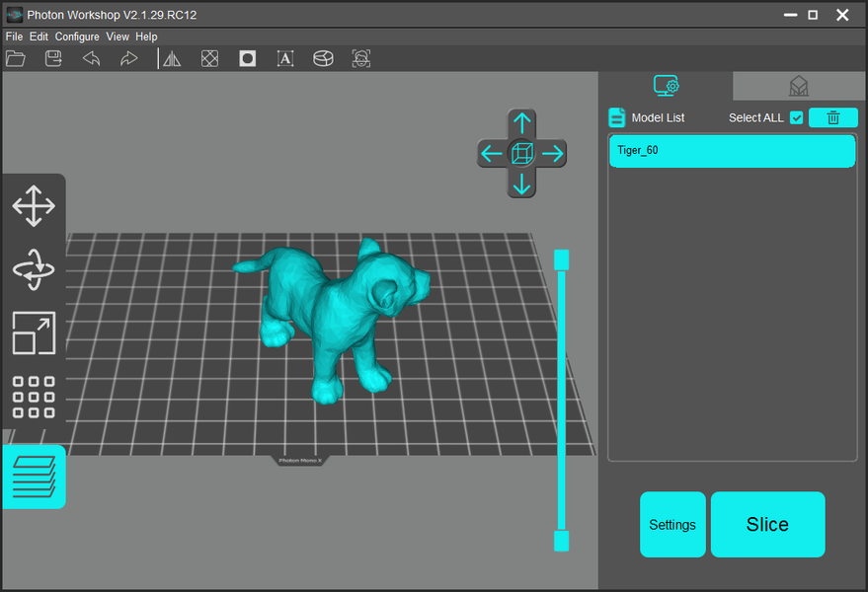Redo action with right arrow icon
Image resolution: width=868 pixels, height=592 pixels.
click(129, 58)
